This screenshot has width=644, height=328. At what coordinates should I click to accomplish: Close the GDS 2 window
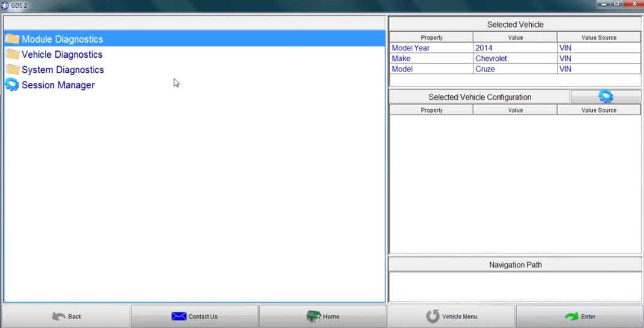point(634,3)
